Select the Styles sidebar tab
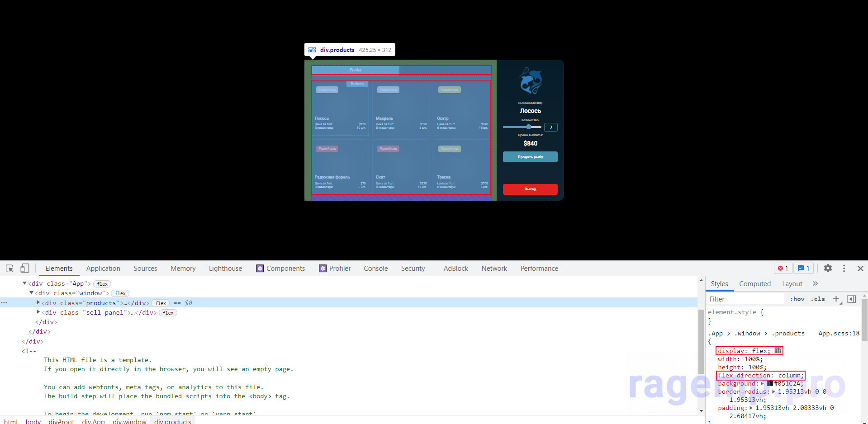868x424 pixels. point(719,283)
